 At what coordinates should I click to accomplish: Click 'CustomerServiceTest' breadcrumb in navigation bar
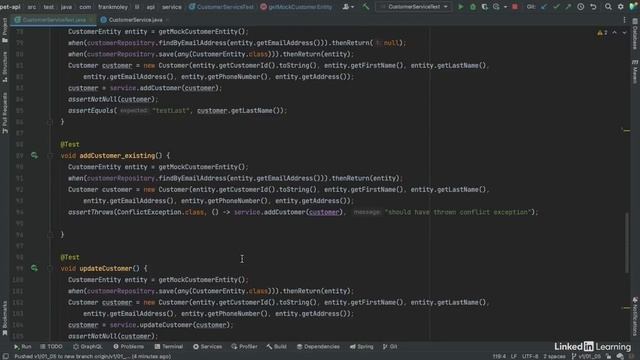tap(220, 7)
